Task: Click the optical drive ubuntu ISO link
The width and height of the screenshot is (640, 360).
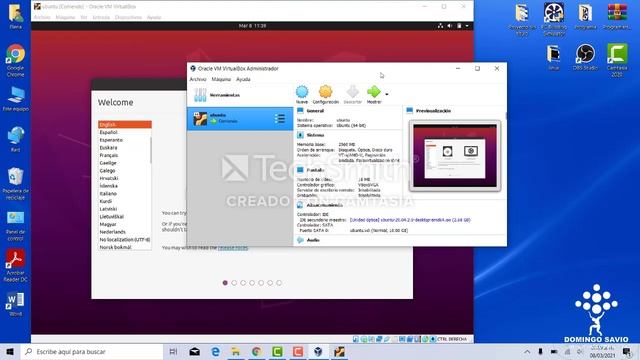Action: click(x=410, y=220)
